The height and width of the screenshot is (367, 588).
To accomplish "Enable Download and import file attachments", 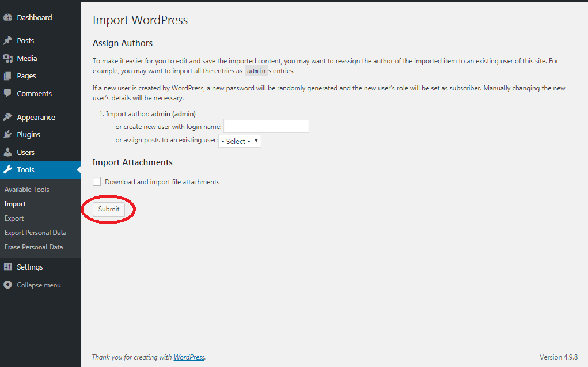I will point(97,181).
